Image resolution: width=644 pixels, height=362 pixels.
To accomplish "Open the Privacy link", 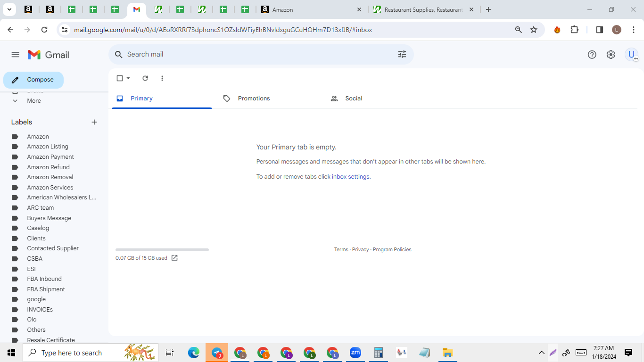I will click(x=360, y=250).
